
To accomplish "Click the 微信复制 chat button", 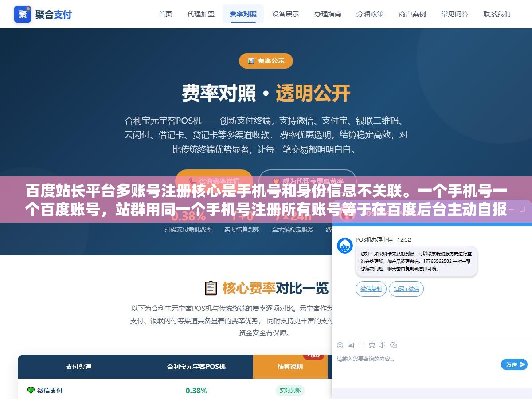I will [x=371, y=289].
